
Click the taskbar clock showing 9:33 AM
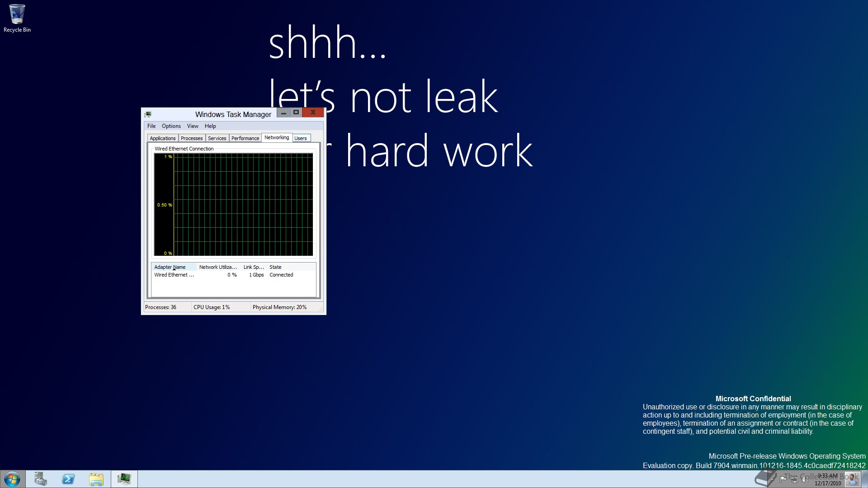[x=828, y=479]
